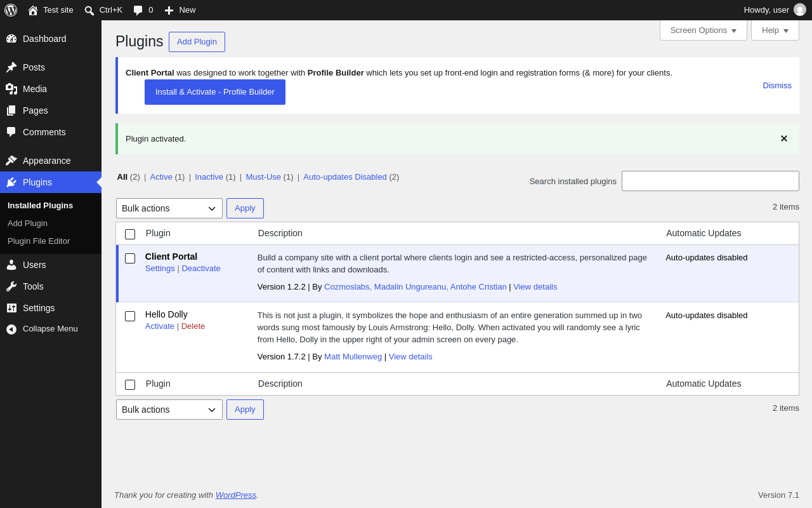Collapse the sidebar menu arrow icon
This screenshot has width=812, height=508.
(11, 329)
